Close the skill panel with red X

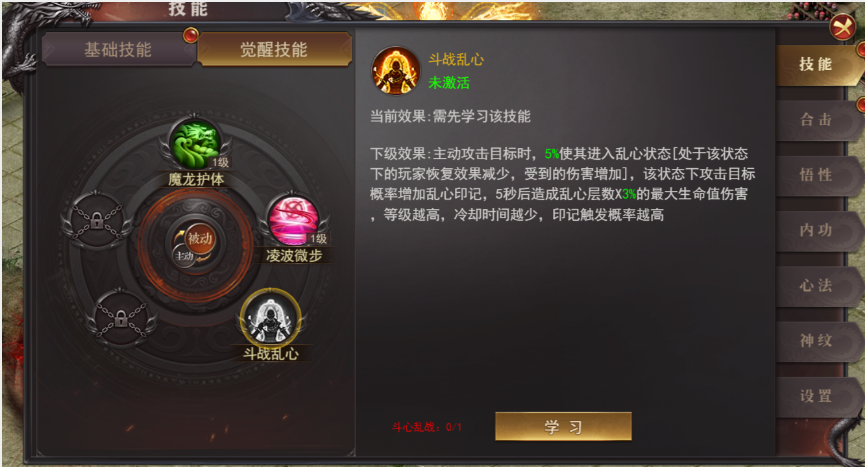[843, 26]
